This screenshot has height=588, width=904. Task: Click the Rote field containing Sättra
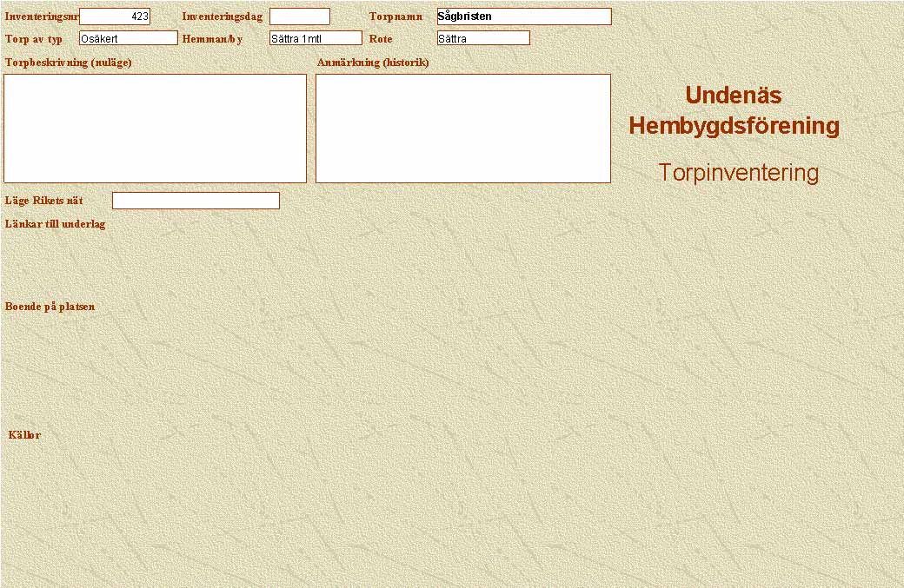click(482, 38)
